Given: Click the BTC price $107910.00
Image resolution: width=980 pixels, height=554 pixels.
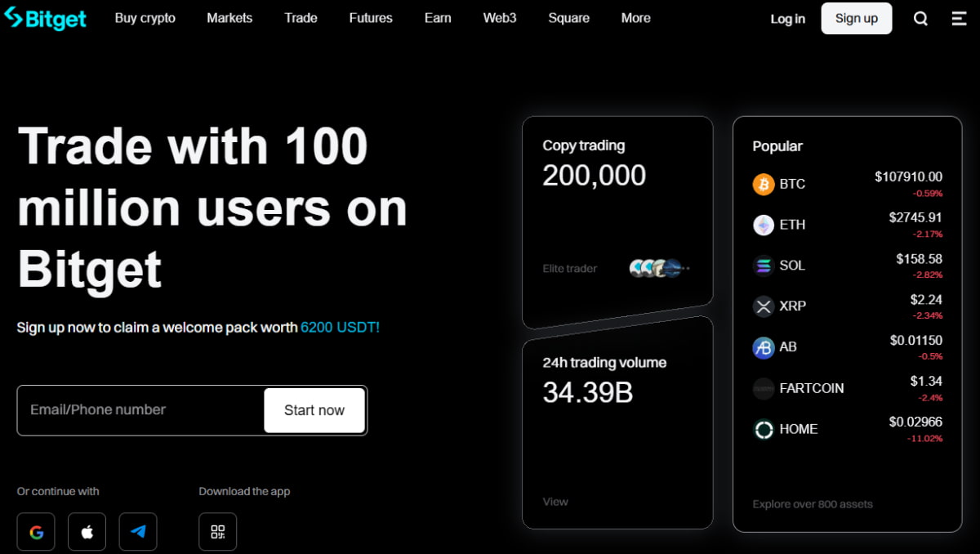Looking at the screenshot, I should [x=908, y=176].
